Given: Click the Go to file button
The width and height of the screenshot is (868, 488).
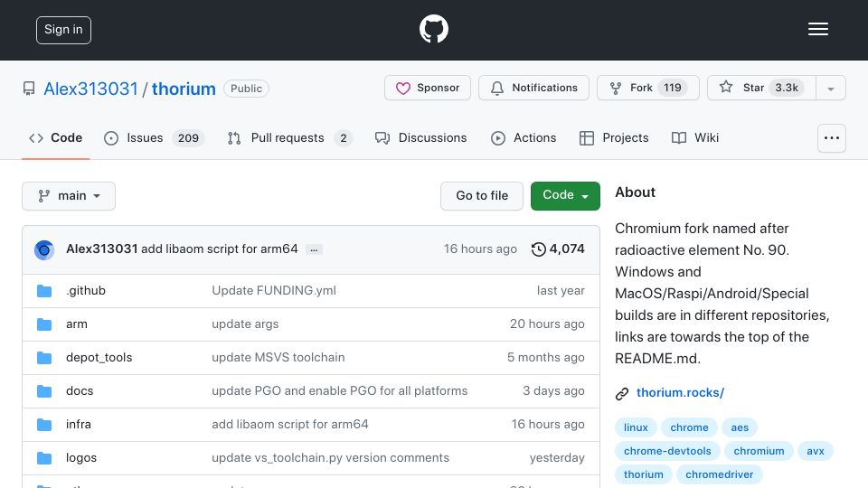Looking at the screenshot, I should tap(482, 196).
